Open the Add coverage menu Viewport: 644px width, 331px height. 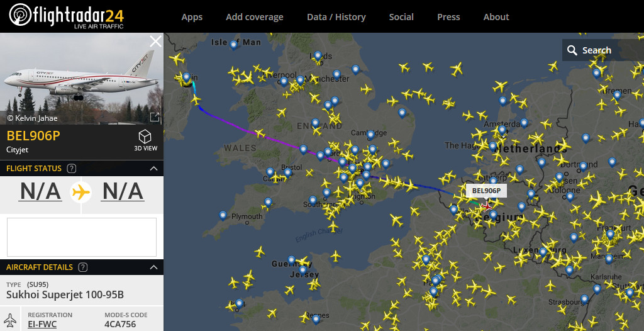(x=255, y=17)
